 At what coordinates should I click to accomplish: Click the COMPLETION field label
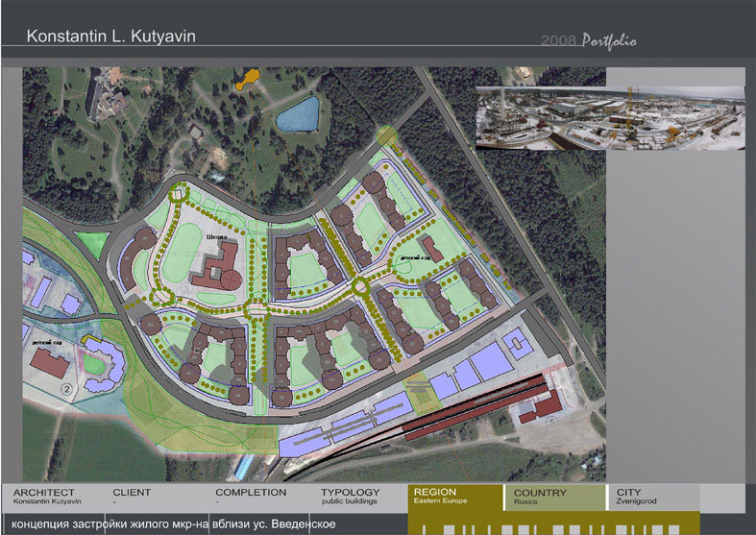coord(251,493)
